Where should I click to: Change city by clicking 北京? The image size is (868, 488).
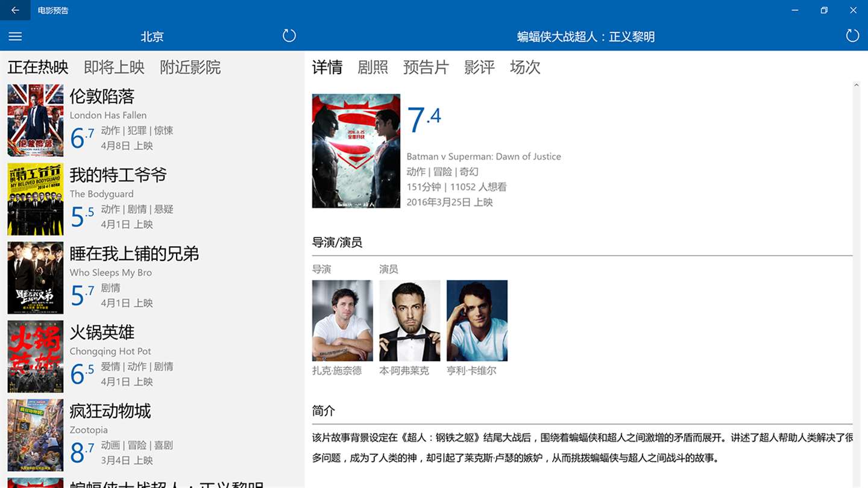click(152, 36)
